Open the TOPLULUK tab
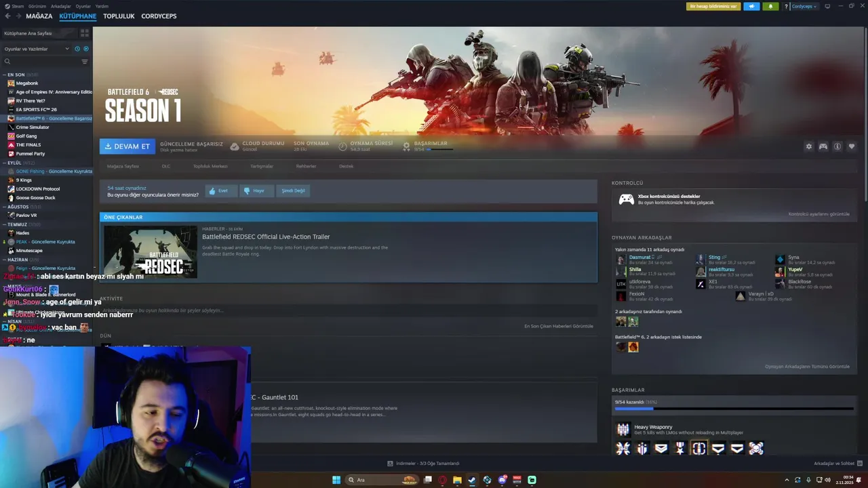The image size is (868, 488). (119, 16)
